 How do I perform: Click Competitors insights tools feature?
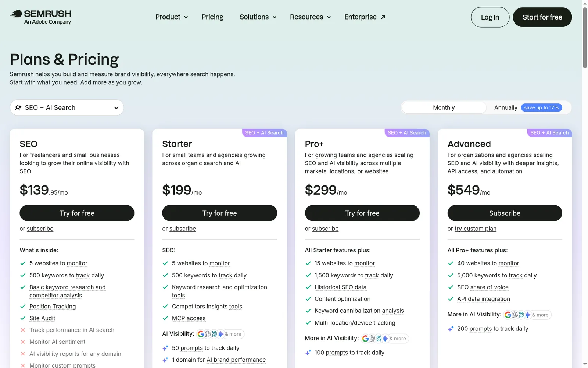click(207, 307)
